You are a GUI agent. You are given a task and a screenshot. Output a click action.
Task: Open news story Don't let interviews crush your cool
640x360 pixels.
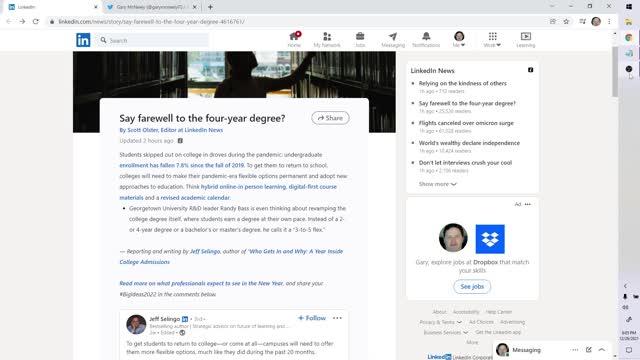coord(465,162)
